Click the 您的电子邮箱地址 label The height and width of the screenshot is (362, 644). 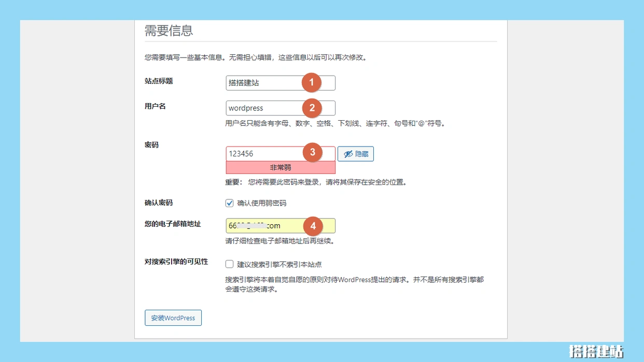point(173,224)
